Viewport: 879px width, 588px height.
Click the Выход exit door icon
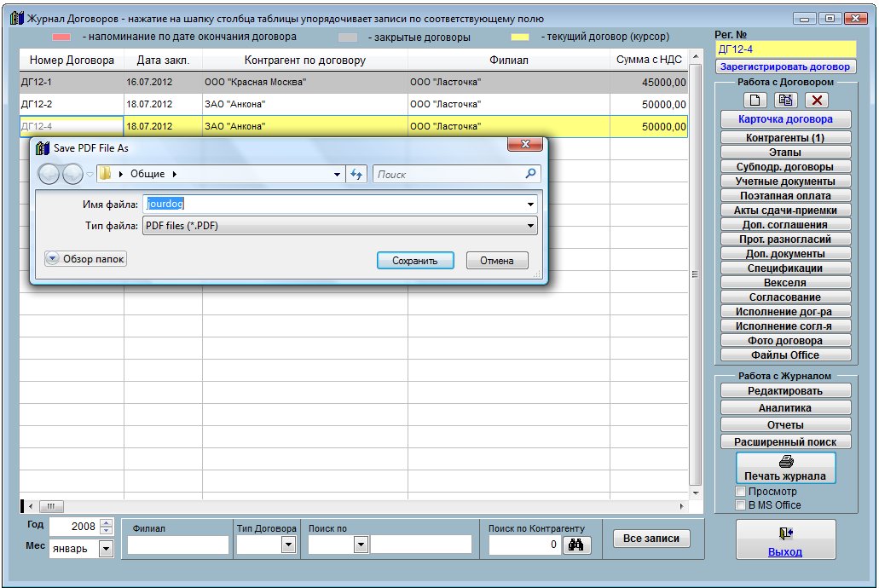tap(785, 533)
